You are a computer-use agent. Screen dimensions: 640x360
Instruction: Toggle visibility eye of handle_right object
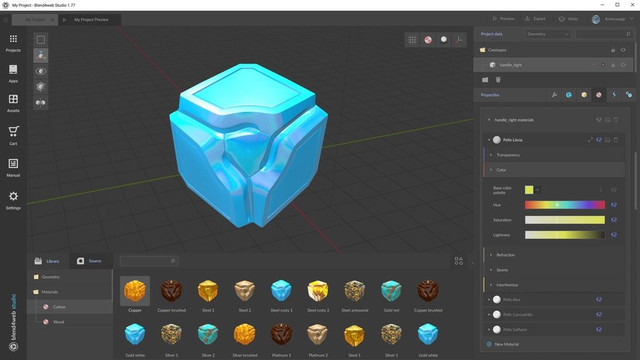623,65
